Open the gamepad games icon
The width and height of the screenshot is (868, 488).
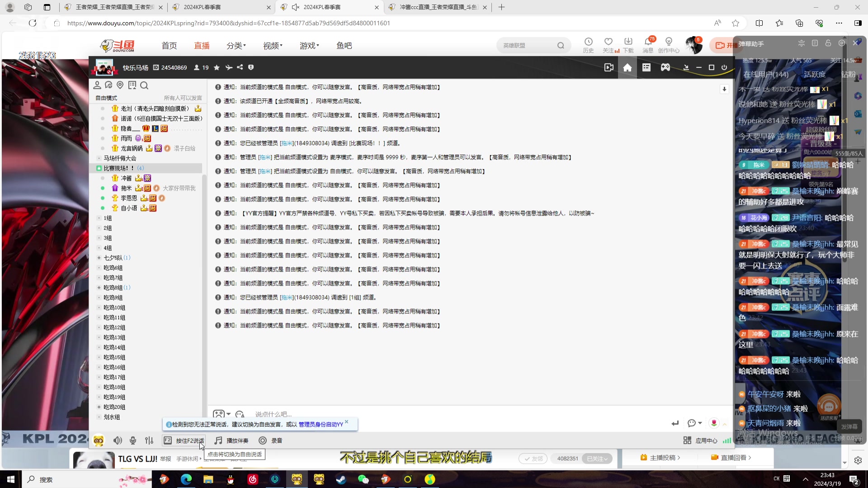665,68
